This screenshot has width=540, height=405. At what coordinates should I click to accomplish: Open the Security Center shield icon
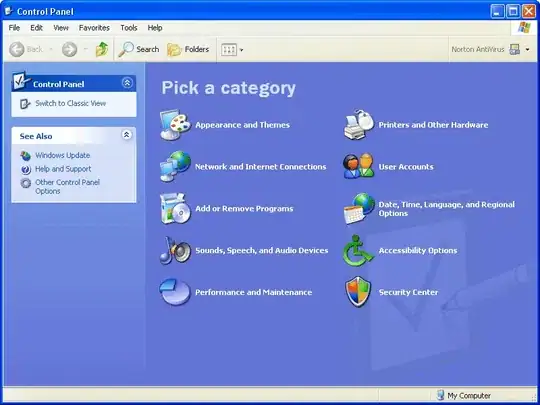[358, 292]
